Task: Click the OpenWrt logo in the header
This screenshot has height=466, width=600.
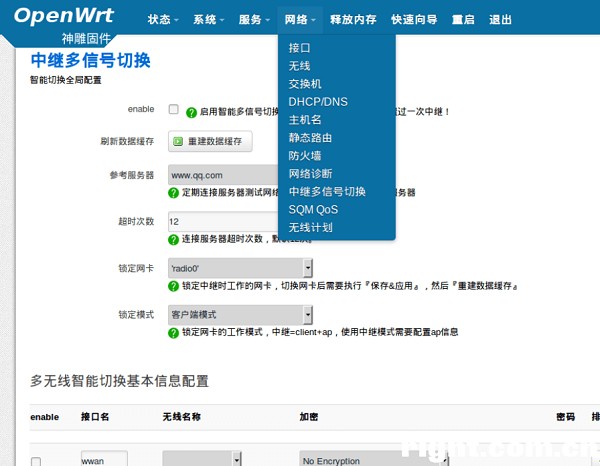Action: [64, 16]
